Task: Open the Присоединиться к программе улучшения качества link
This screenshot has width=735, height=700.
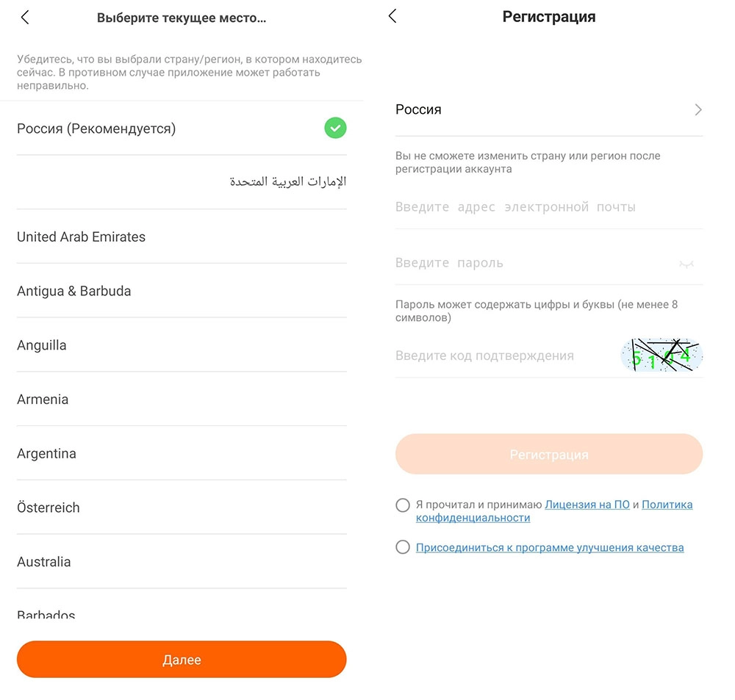Action: coord(550,547)
